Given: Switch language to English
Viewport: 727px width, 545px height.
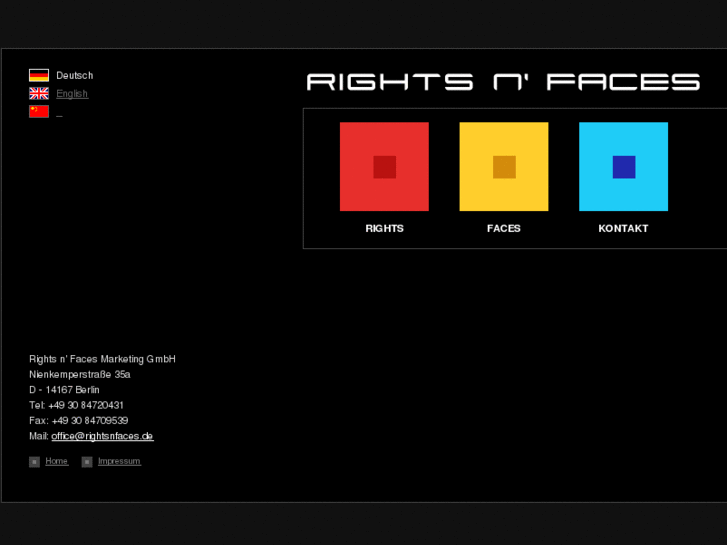Looking at the screenshot, I should 72,94.
